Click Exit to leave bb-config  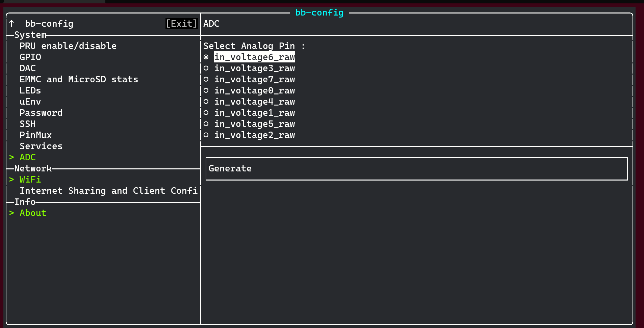coord(181,24)
